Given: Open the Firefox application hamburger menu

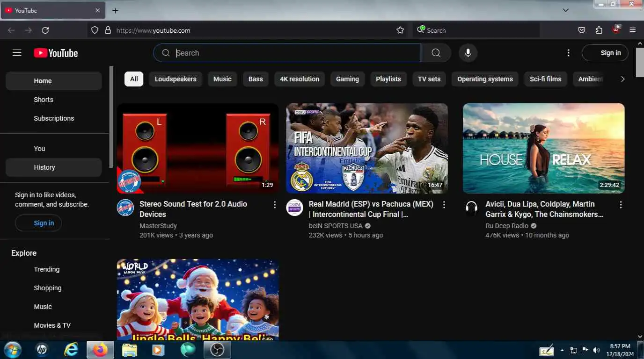Looking at the screenshot, I should pos(633,30).
